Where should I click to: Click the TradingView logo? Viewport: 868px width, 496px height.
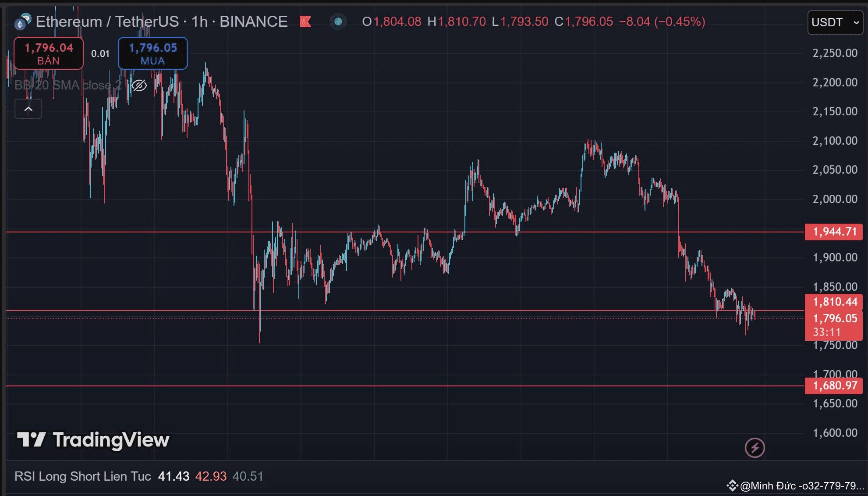point(93,439)
